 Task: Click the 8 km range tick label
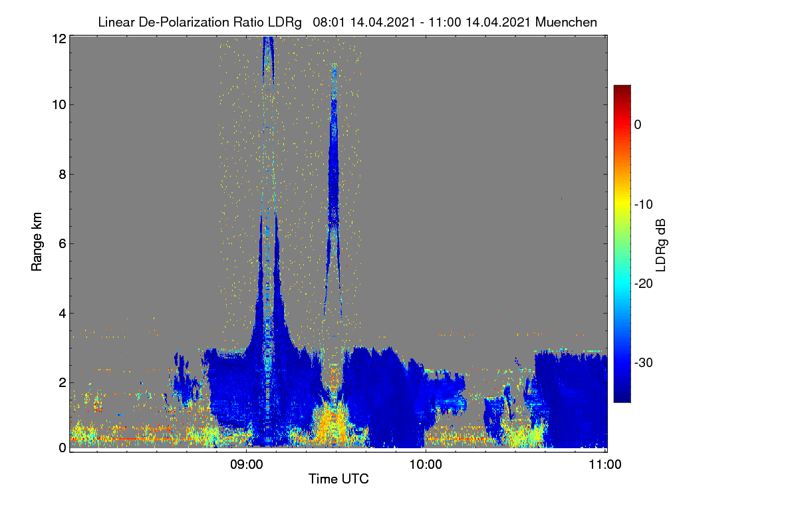tap(63, 174)
